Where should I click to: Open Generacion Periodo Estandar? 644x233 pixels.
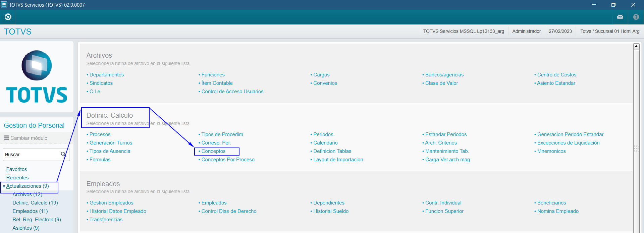point(570,134)
